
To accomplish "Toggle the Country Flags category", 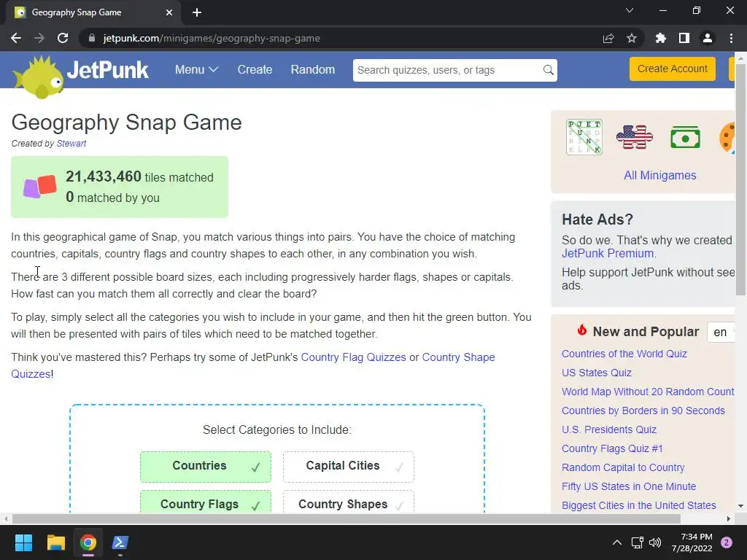I will point(205,502).
